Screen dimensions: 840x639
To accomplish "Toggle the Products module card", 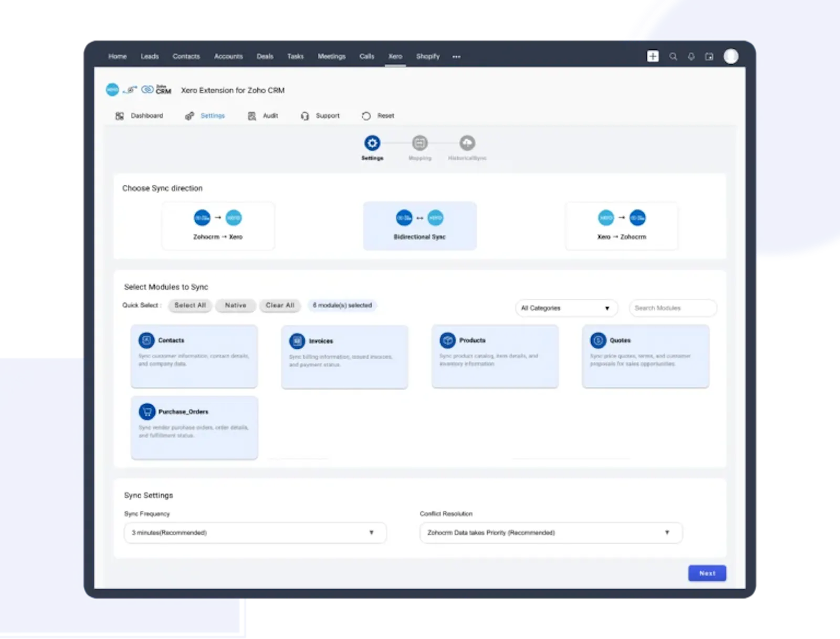I will [x=495, y=356].
